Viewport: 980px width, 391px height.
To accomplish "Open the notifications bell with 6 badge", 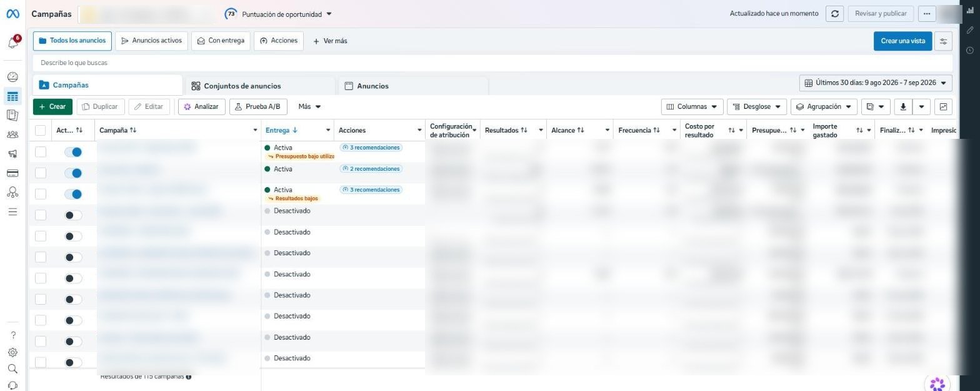I will point(12,43).
